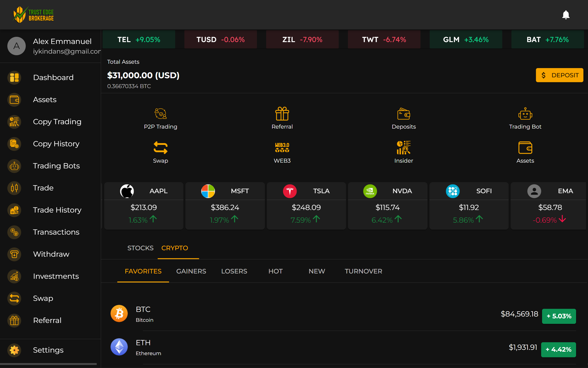This screenshot has height=368, width=588.
Task: Click the ETH +4.42% change badge
Action: point(558,350)
